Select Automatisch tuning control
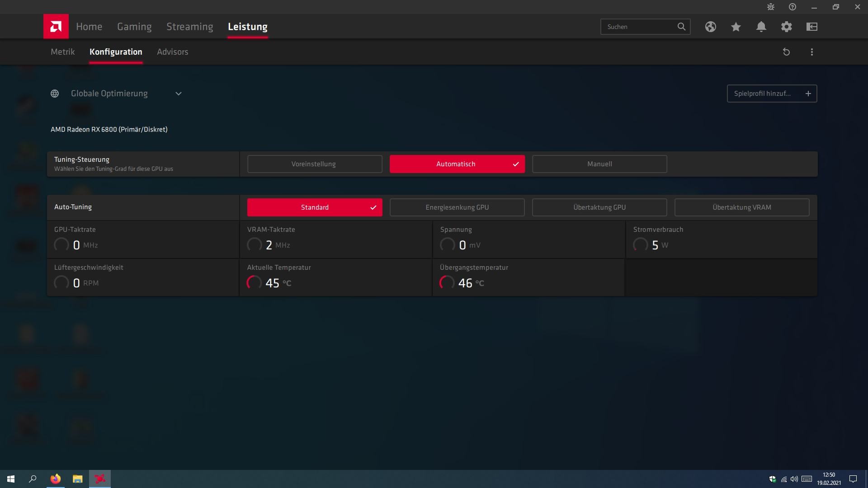The height and width of the screenshot is (488, 868). (457, 164)
